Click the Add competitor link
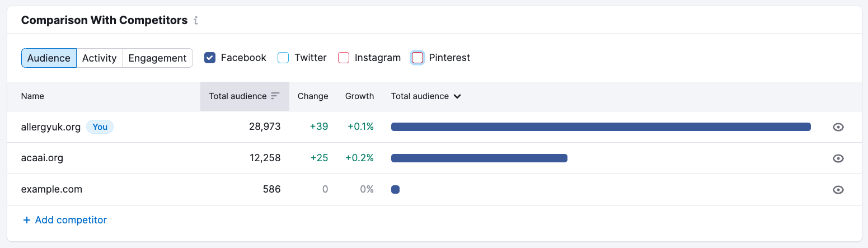This screenshot has height=248, width=868. pyautogui.click(x=65, y=220)
